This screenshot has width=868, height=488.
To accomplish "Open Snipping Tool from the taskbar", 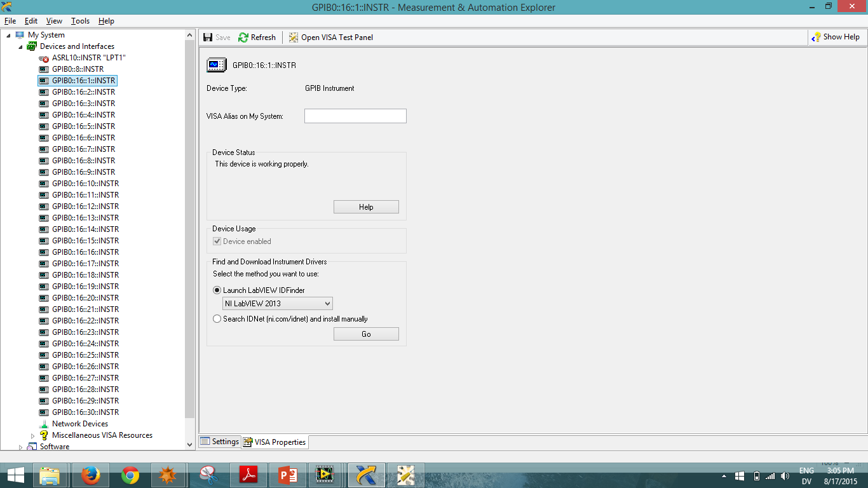I will pos(209,475).
